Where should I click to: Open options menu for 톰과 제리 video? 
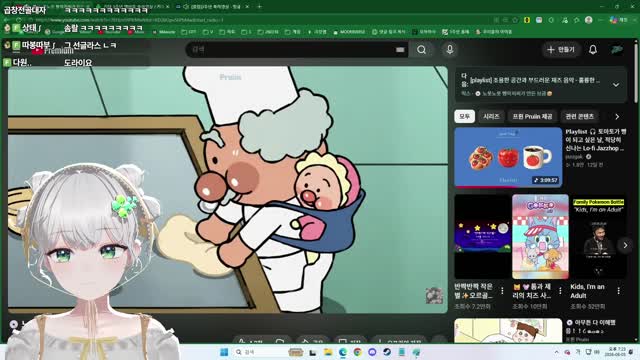[x=560, y=291]
